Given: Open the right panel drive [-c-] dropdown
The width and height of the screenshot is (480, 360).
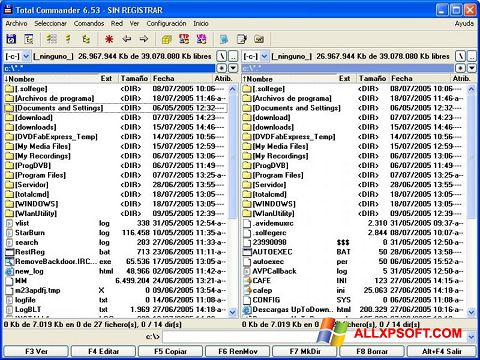Looking at the screenshot, I should (264, 56).
